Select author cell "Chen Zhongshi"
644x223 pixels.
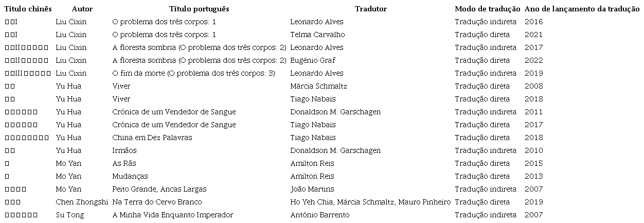(82, 202)
